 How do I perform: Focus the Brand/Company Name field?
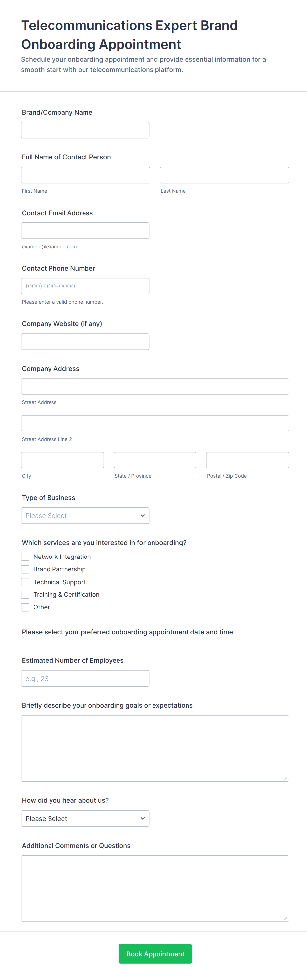point(85,130)
